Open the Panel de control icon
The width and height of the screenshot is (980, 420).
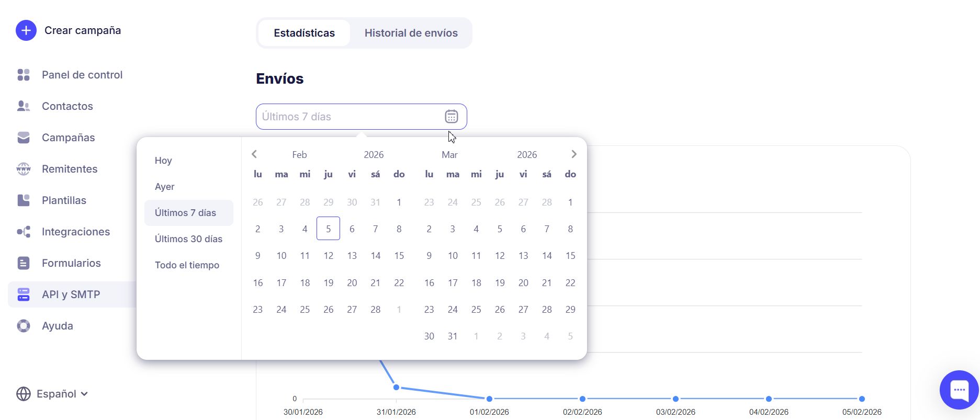(24, 75)
